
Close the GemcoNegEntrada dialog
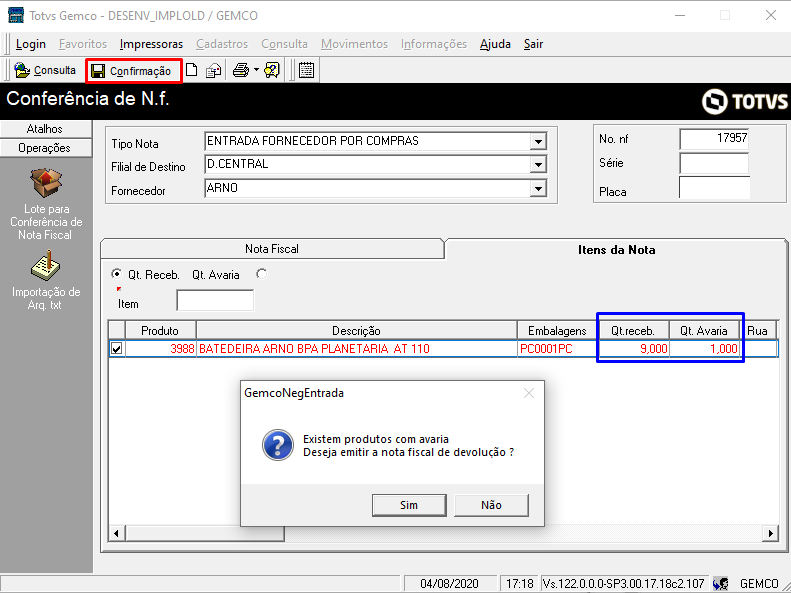click(x=528, y=393)
